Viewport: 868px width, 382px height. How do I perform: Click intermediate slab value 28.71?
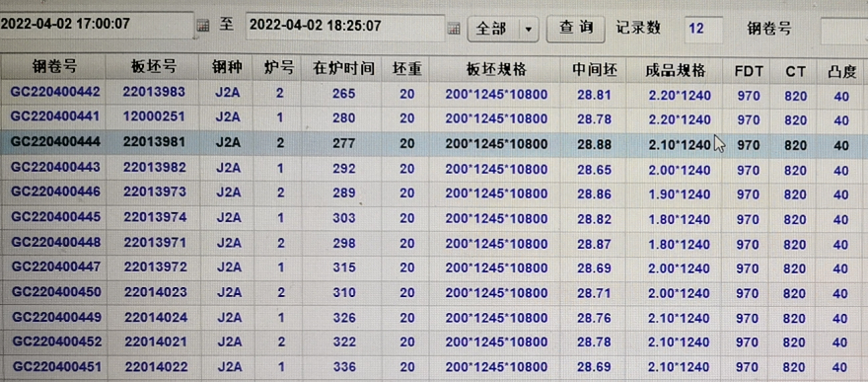pos(595,293)
